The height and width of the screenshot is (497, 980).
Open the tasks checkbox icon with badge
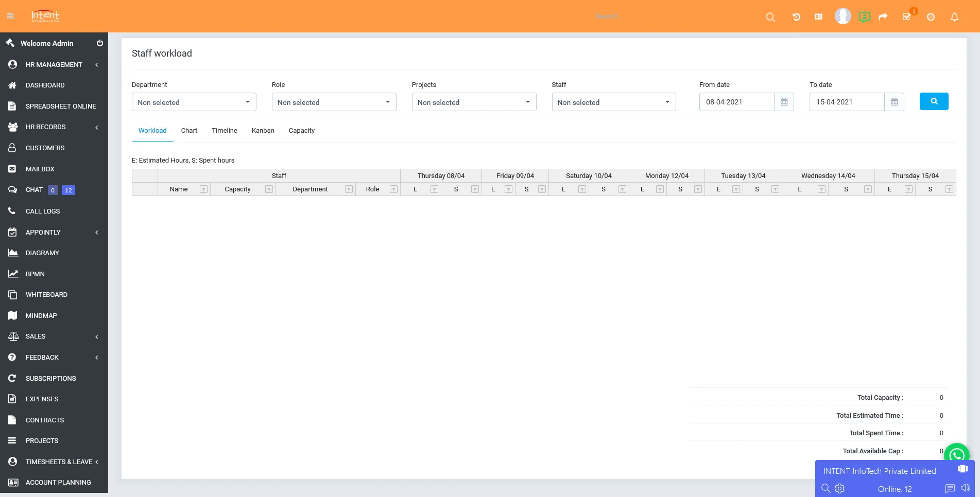907,17
